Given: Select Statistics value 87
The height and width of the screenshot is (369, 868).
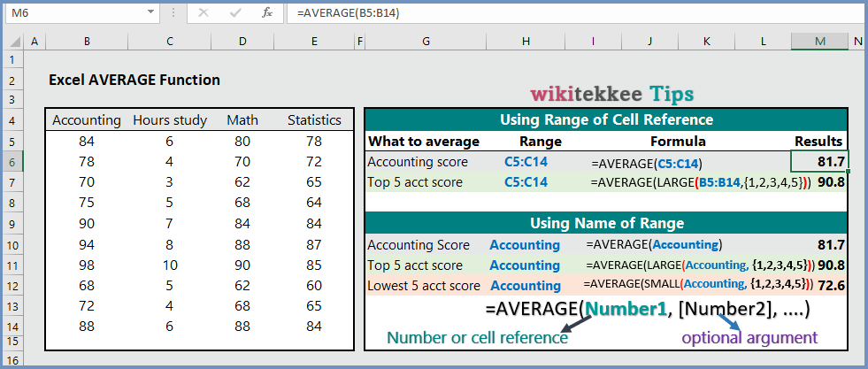Looking at the screenshot, I should pos(314,244).
